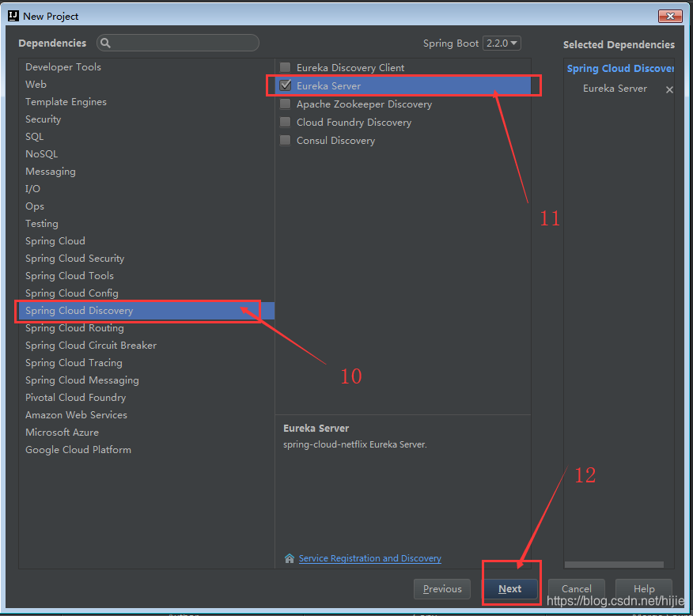The width and height of the screenshot is (693, 616).
Task: Focus the dependencies search field
Action: pos(178,43)
